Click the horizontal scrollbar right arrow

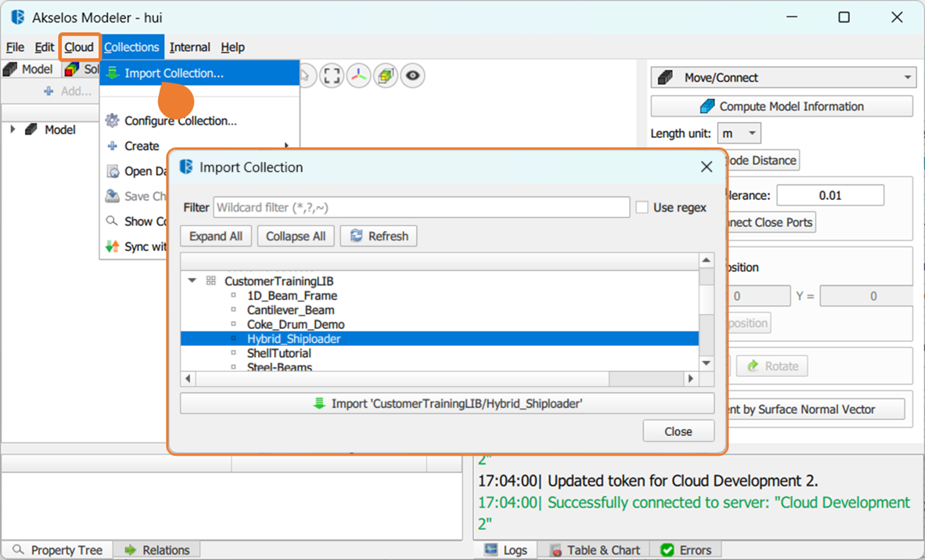691,378
